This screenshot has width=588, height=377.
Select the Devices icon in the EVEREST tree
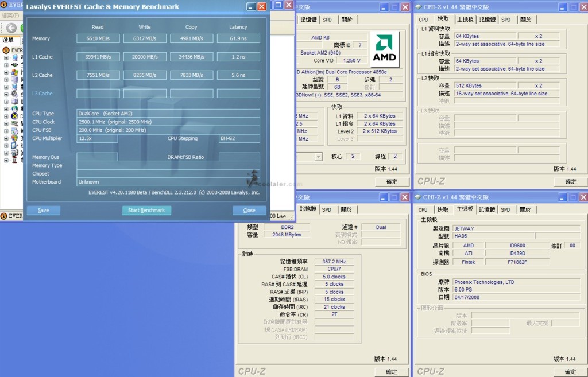[15, 123]
